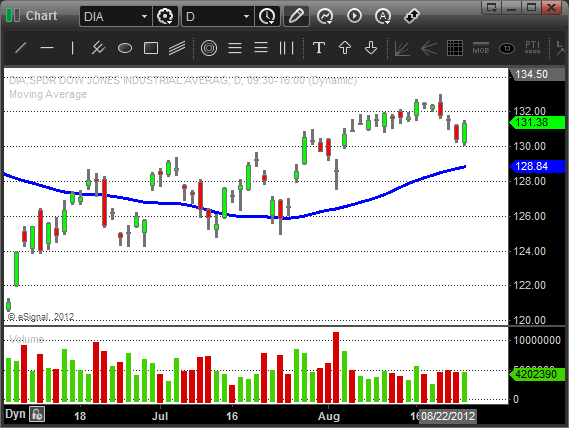The height and width of the screenshot is (428, 569).
Task: Click the 08/22/2012 date cursor label
Action: [448, 416]
